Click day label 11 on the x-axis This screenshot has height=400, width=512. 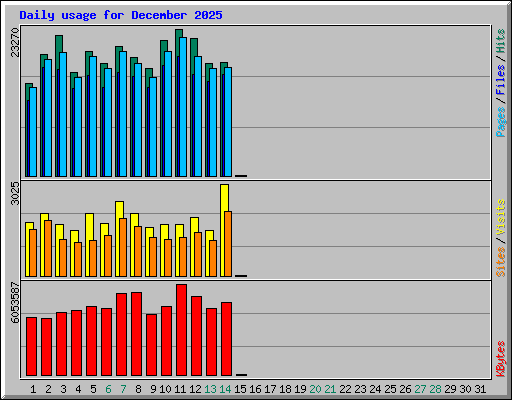(x=180, y=389)
